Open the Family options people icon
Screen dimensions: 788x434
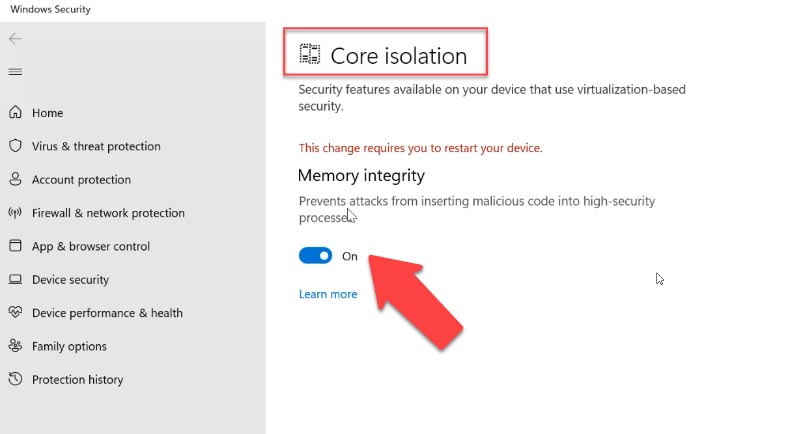point(16,346)
